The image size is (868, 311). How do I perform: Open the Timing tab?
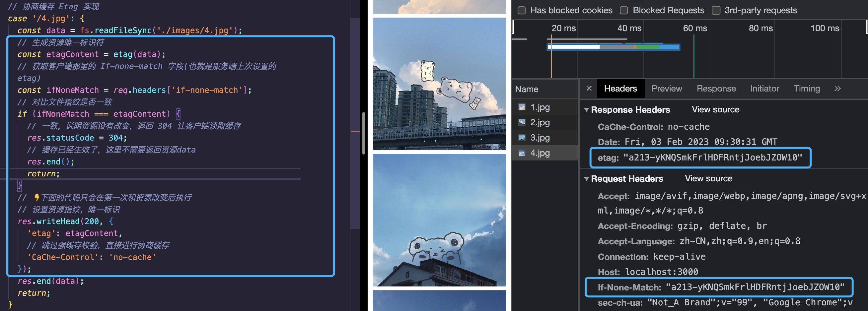pyautogui.click(x=806, y=89)
